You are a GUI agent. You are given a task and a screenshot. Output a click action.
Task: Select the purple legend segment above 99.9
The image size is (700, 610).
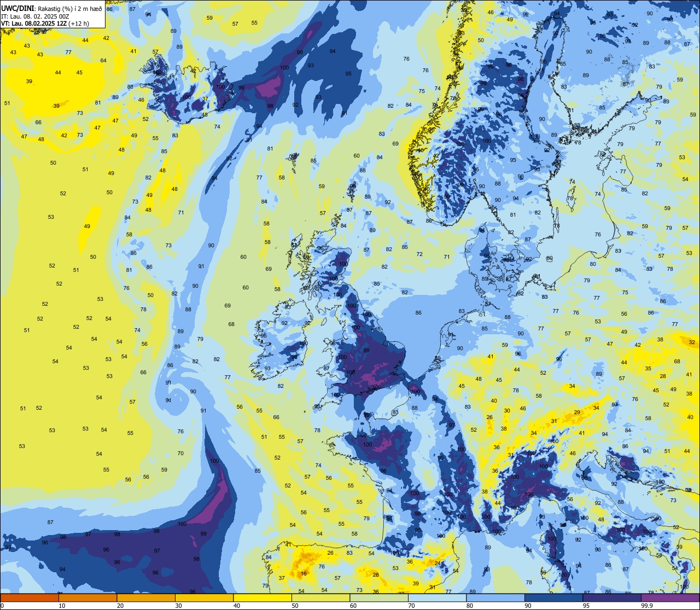coord(670,598)
